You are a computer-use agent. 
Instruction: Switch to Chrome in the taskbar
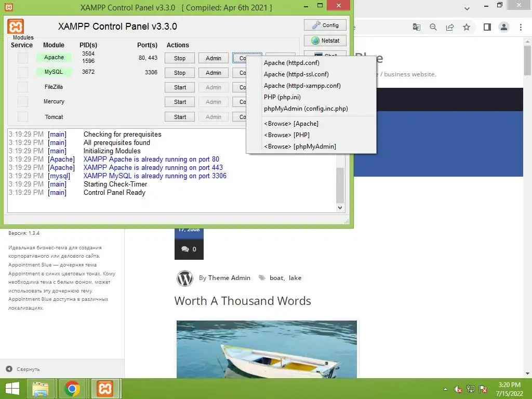coord(72,389)
